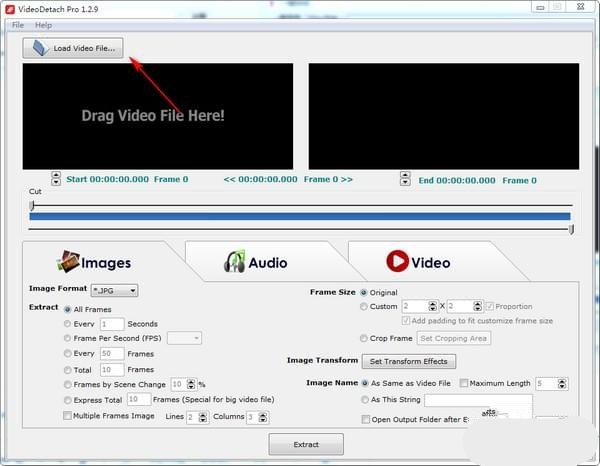Click the Every Frames count field
Viewport: 600px width, 466px height.
pyautogui.click(x=112, y=354)
